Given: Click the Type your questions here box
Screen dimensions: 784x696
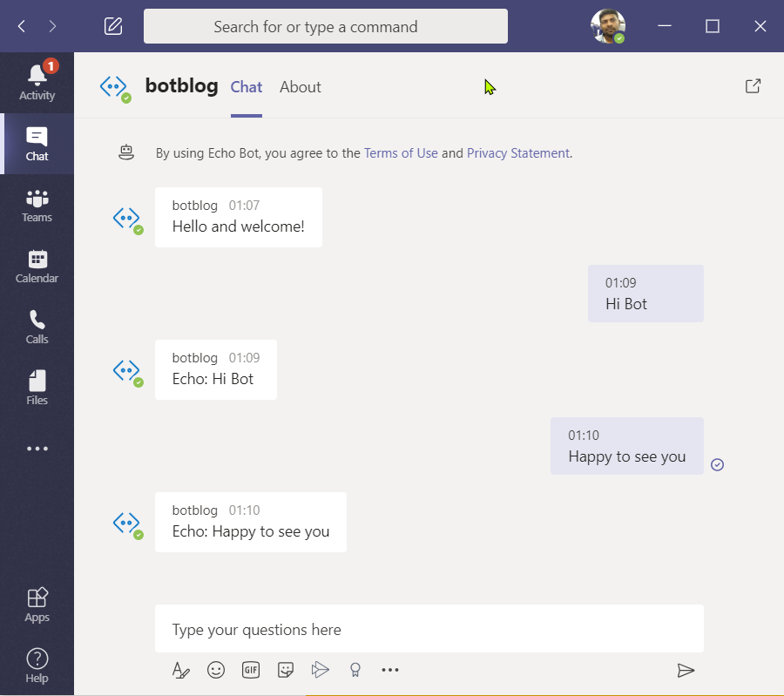Looking at the screenshot, I should (429, 629).
